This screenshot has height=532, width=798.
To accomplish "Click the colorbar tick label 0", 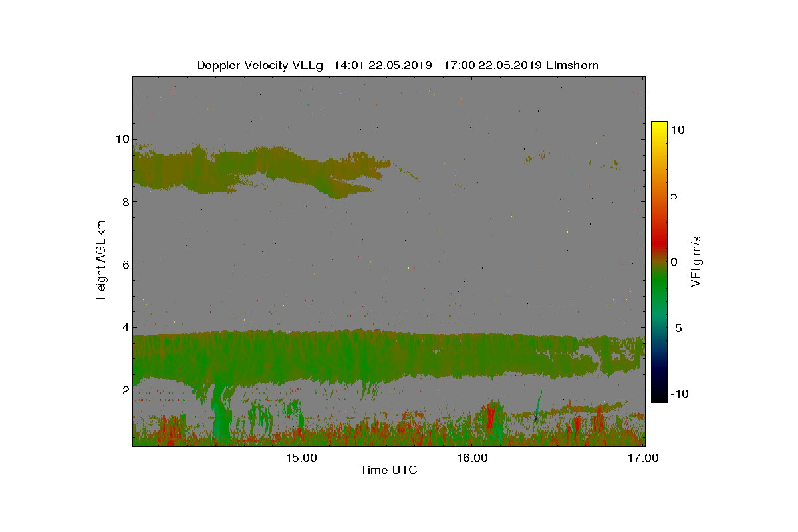I will 674,262.
